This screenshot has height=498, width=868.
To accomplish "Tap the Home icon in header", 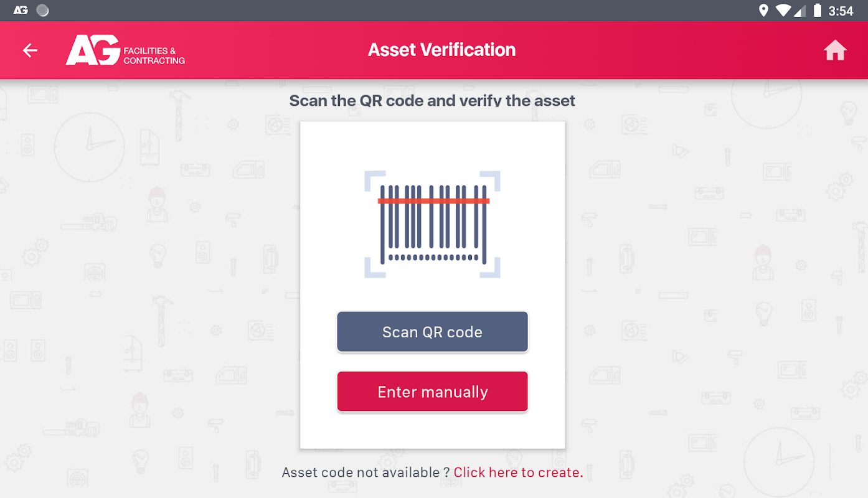I will tap(835, 50).
